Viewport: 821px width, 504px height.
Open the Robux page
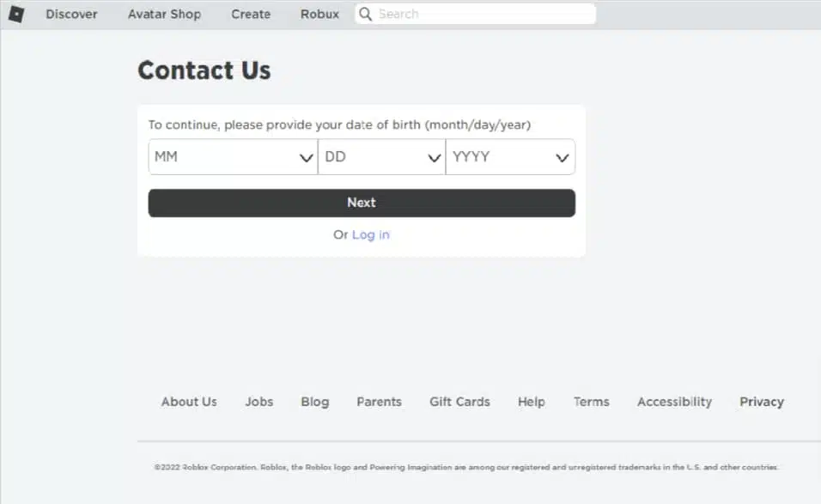pos(319,14)
